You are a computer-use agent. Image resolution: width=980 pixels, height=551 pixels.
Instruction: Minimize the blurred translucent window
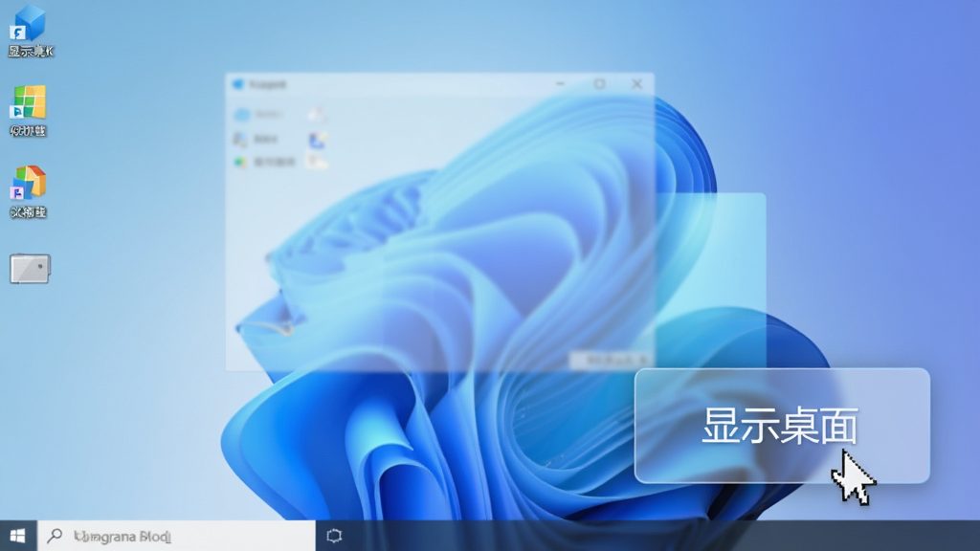pyautogui.click(x=561, y=84)
